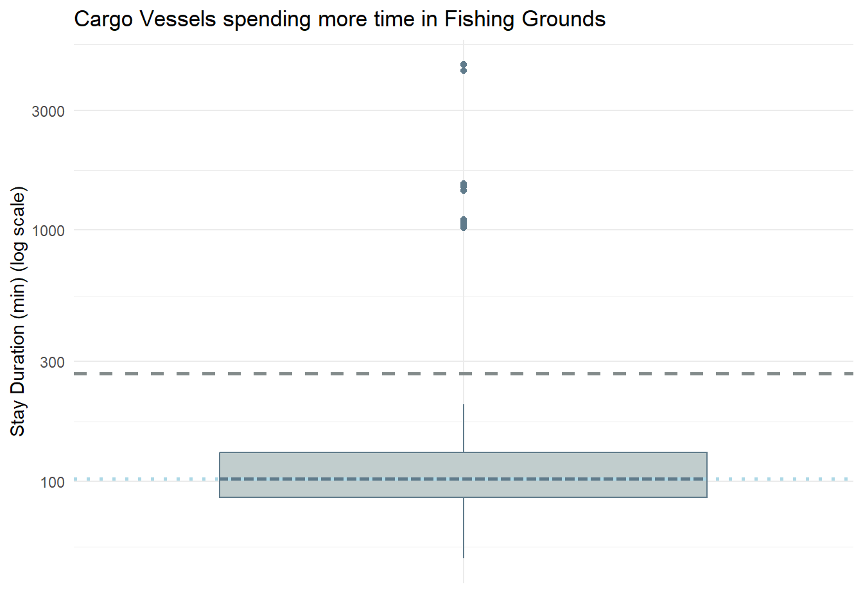This screenshot has width=863, height=616.
Task: Click the horizontal gridline at 1000
Action: tap(257, 230)
